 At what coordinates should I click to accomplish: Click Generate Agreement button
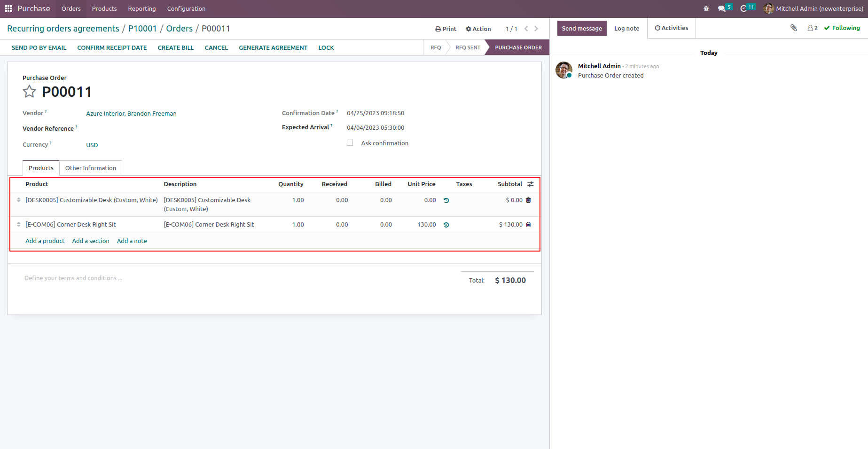click(x=273, y=47)
